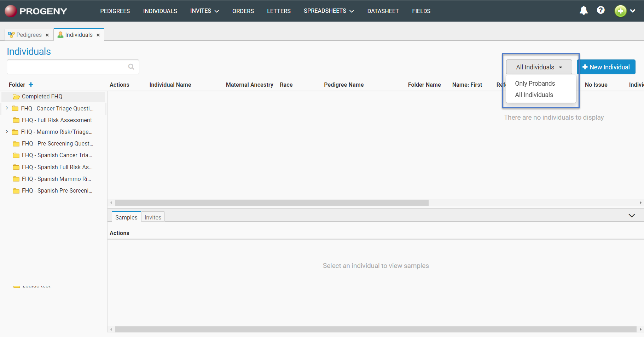Add a new folder with plus icon
Image resolution: width=644 pixels, height=337 pixels.
click(31, 85)
